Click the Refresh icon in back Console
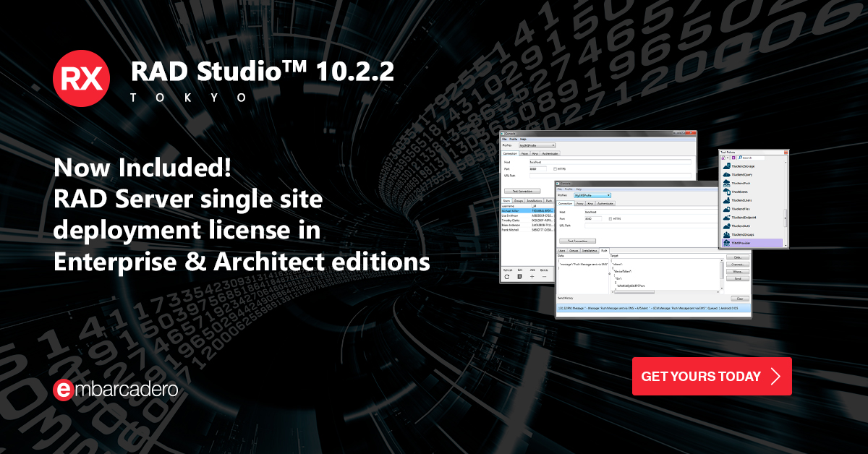The image size is (868, 454). [507, 277]
